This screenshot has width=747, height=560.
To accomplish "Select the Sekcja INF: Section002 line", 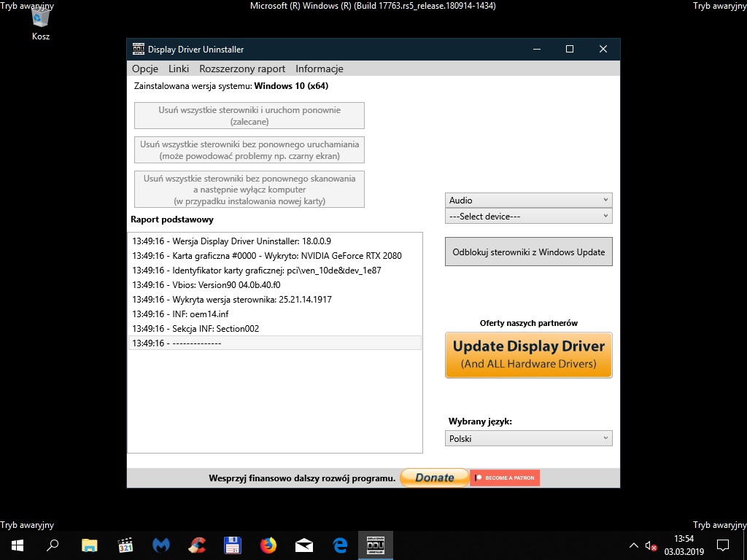I will coord(275,329).
